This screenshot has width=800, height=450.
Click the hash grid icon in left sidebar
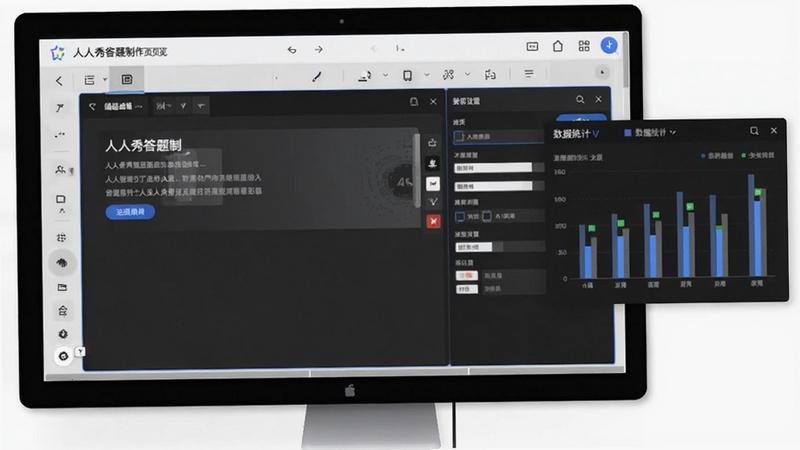click(x=61, y=237)
